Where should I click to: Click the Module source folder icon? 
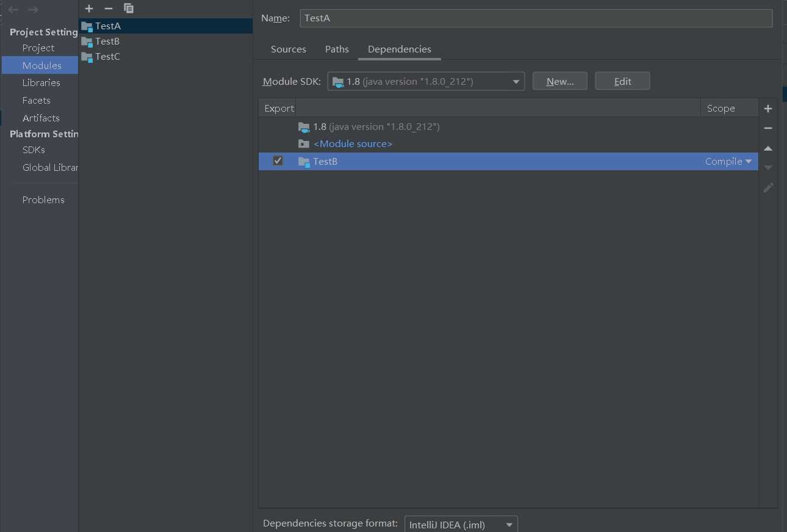(x=304, y=144)
